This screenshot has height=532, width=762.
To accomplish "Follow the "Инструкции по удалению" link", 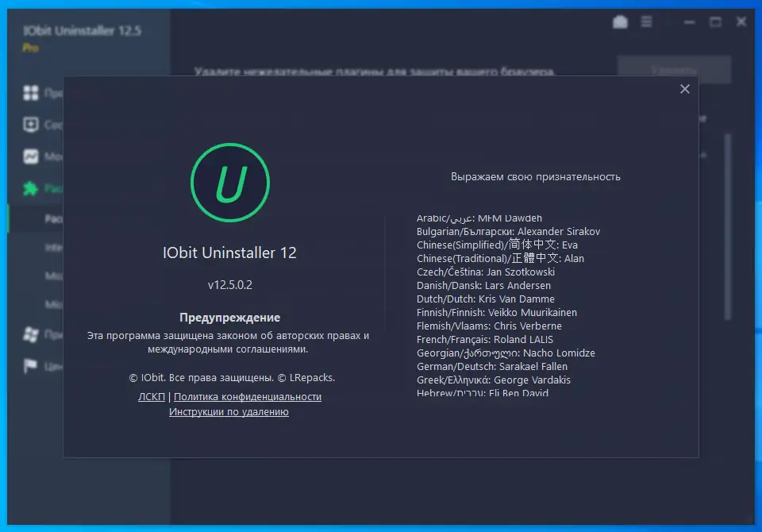I will (229, 411).
